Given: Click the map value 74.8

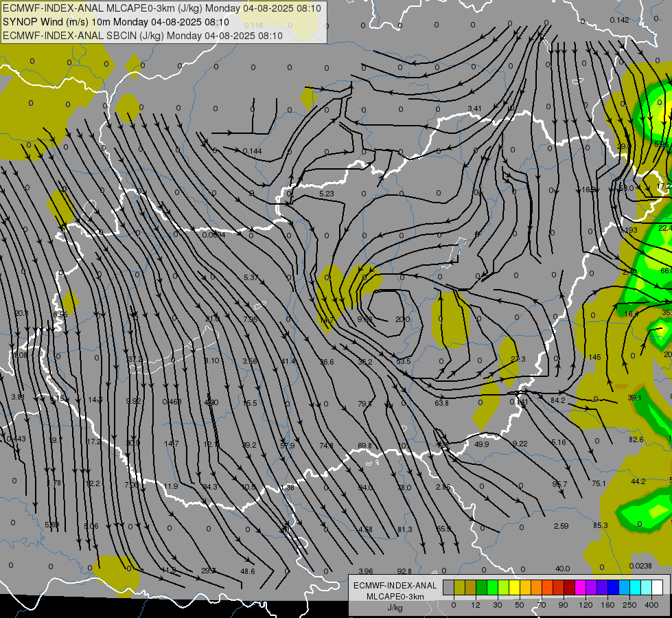Looking at the screenshot, I should [326, 446].
